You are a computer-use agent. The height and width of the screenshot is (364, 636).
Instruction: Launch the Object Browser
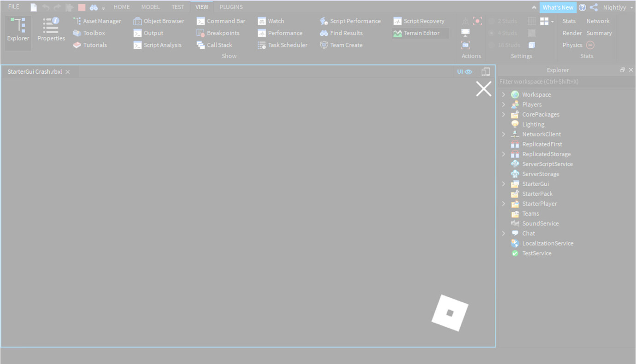(x=159, y=21)
